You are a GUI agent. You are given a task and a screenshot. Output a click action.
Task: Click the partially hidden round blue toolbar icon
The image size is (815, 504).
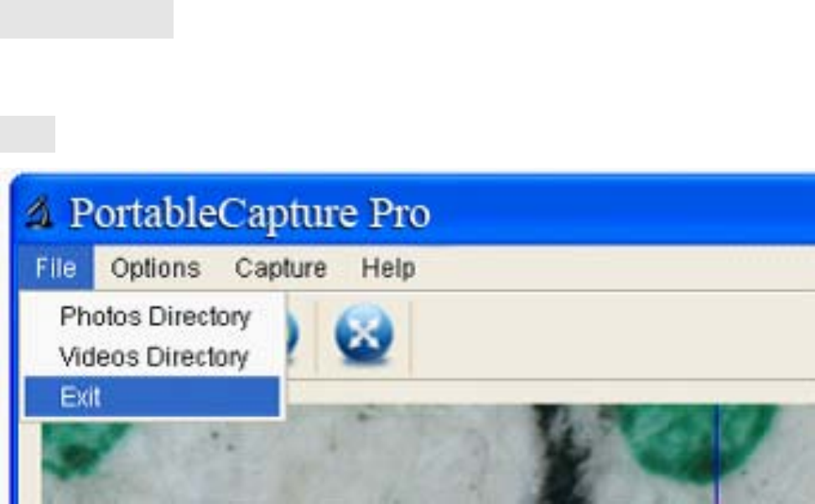(293, 335)
